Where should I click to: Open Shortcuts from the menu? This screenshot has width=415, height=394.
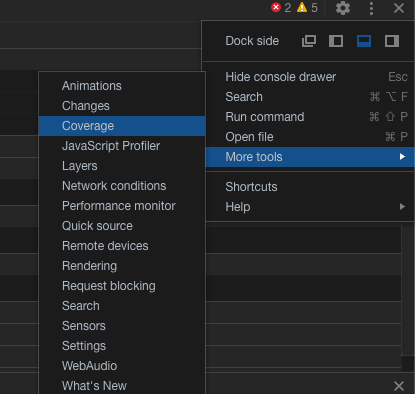pos(310,187)
